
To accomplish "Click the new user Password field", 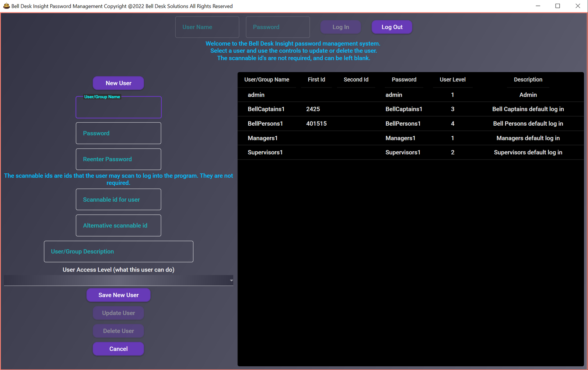I will (118, 133).
